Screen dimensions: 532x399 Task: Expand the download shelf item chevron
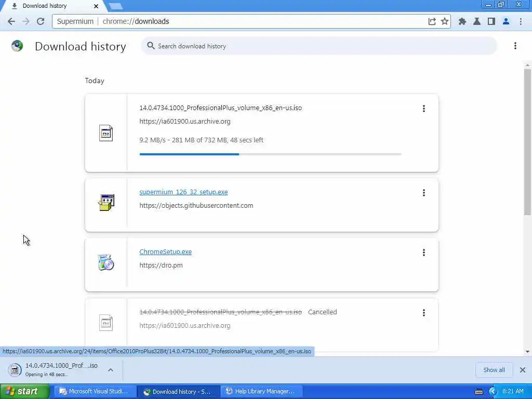(111, 370)
